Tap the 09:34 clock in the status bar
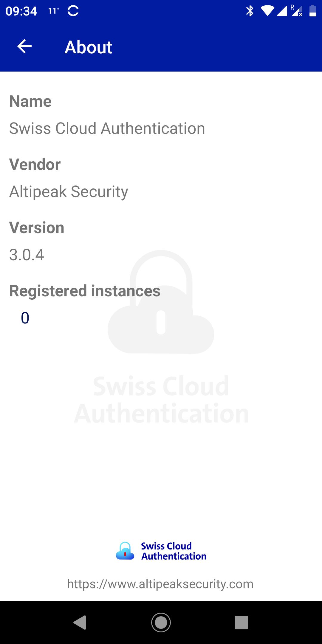Viewport: 322px width, 644px height. pos(21,11)
